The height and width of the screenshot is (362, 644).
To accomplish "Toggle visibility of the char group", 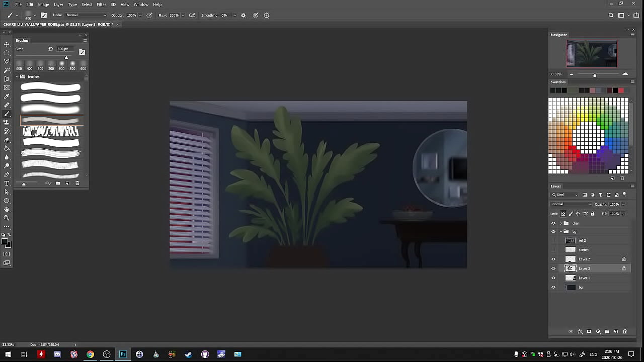I will tap(553, 223).
